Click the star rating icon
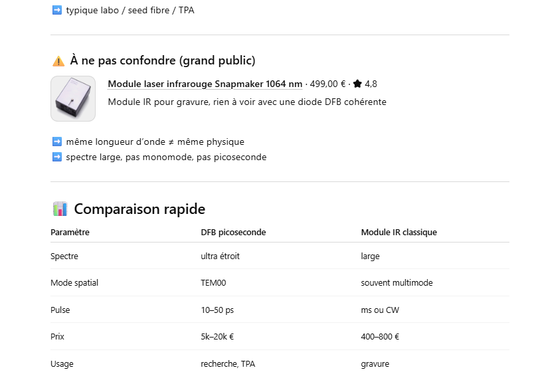Viewport: 540px width, 392px height. point(357,84)
